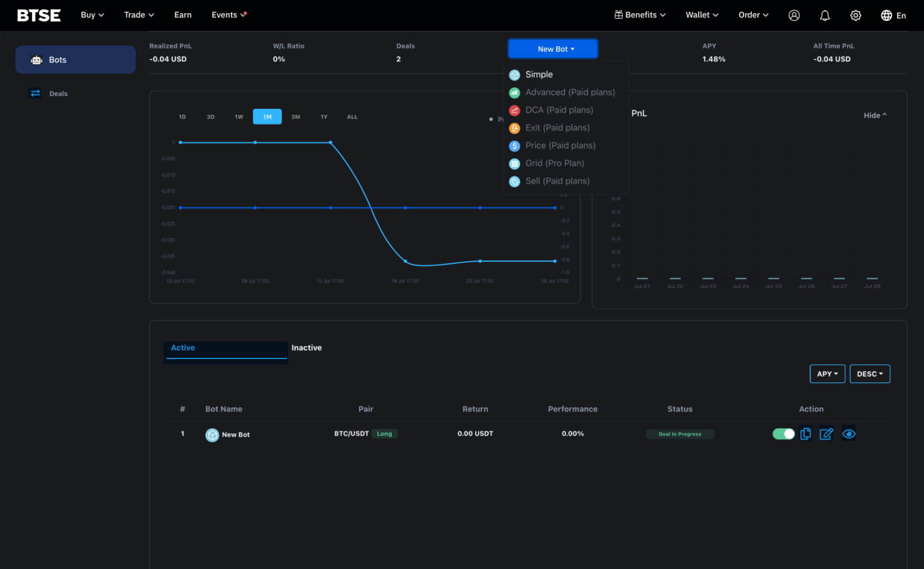Open the settings gear icon

[x=855, y=15]
